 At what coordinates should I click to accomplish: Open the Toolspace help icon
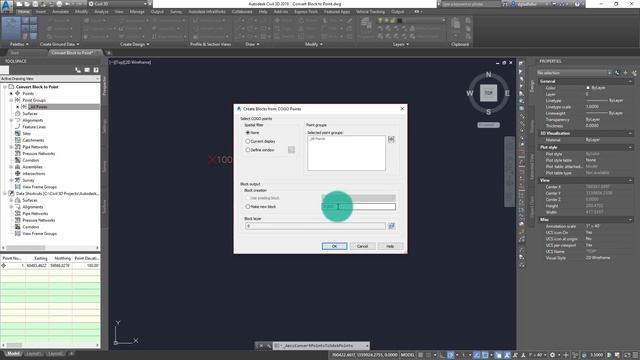pyautogui.click(x=96, y=70)
